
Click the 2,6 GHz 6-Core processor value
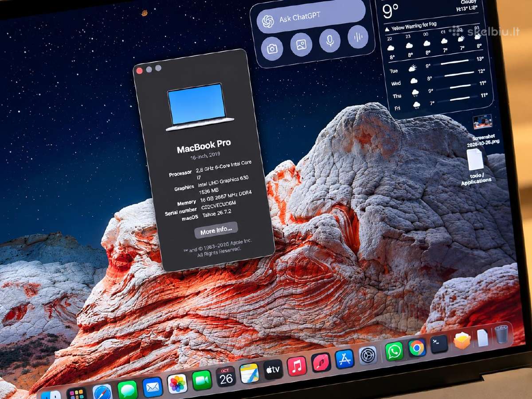tap(224, 169)
